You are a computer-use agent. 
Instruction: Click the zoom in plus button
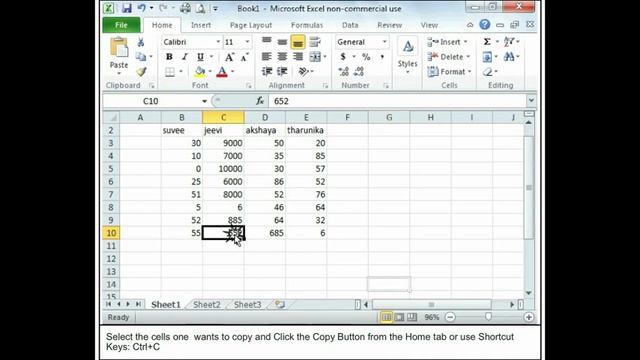coord(529,317)
